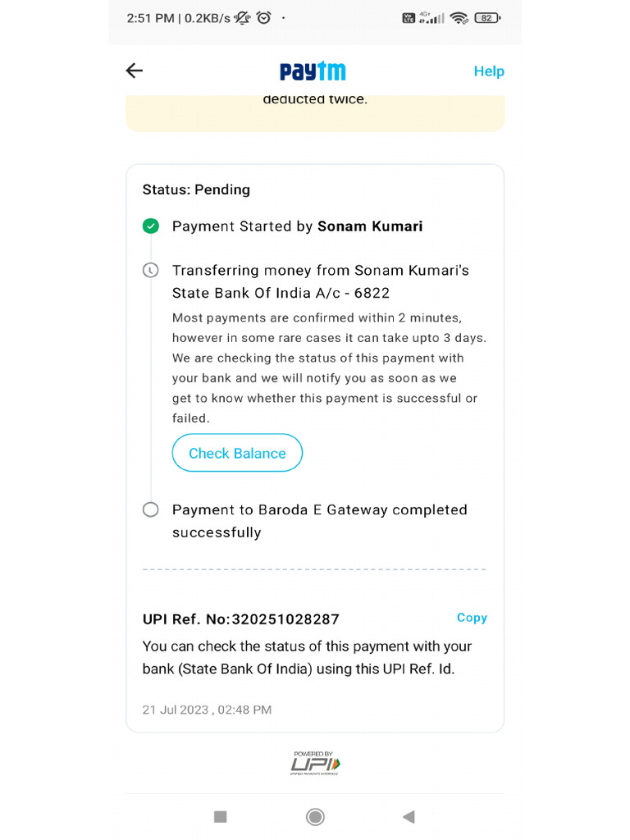Tap the battery indicator in status bar
The image size is (630, 840).
point(487,18)
